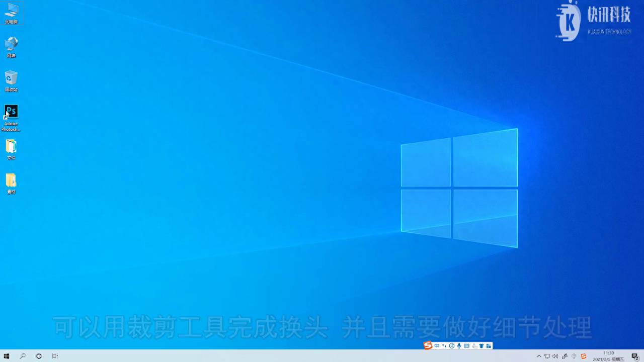Open skin shirt icon on IME bar
This screenshot has height=362, width=644.
point(481,346)
